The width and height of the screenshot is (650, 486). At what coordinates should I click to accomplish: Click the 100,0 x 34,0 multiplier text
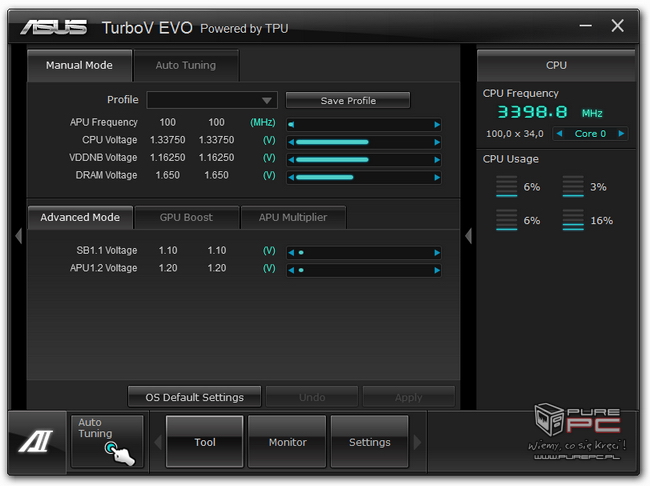[x=514, y=134]
